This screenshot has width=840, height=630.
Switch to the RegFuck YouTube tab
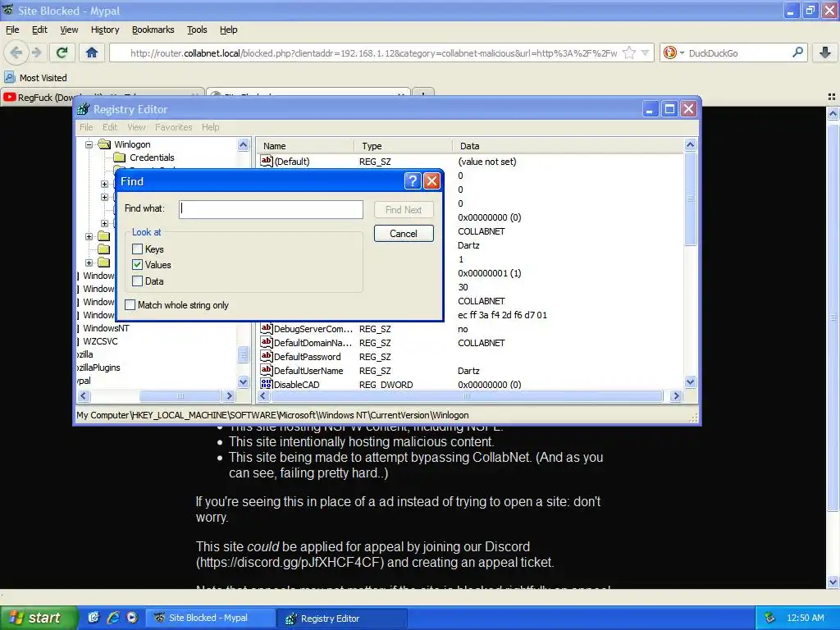coord(102,97)
